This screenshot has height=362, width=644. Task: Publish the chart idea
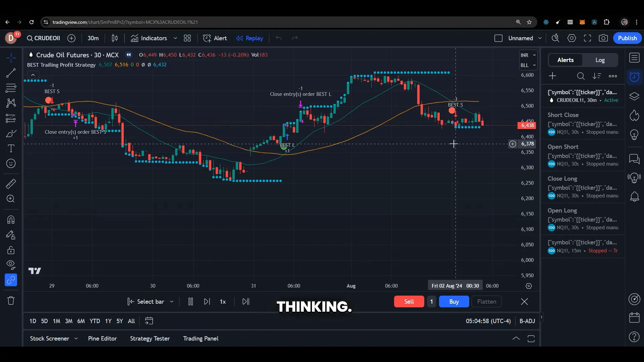pos(627,38)
